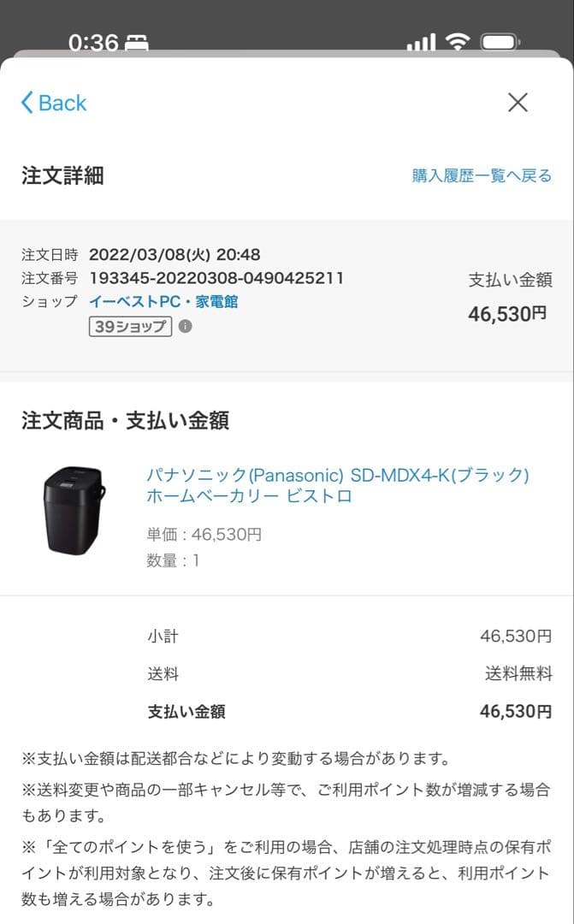Tap the Back chevron icon at top left

tap(26, 102)
